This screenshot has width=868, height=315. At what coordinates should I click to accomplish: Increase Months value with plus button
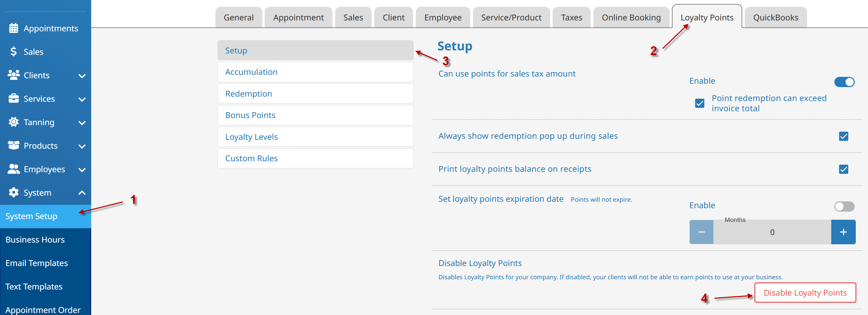pyautogui.click(x=843, y=232)
